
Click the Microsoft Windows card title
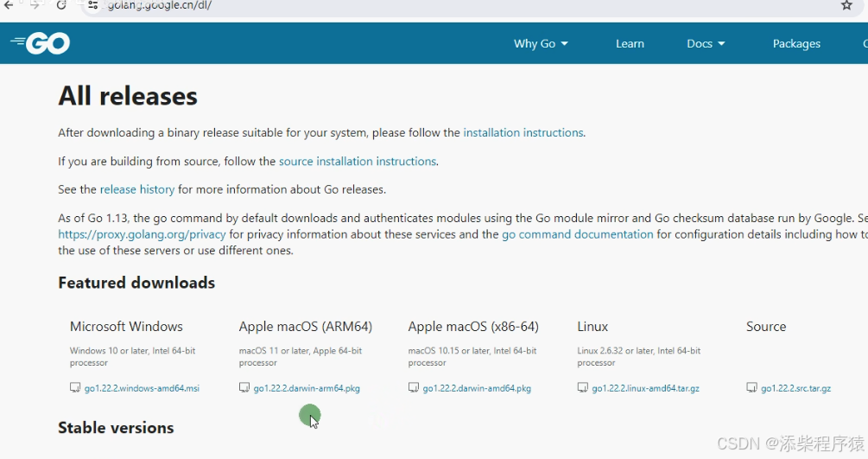[126, 327]
